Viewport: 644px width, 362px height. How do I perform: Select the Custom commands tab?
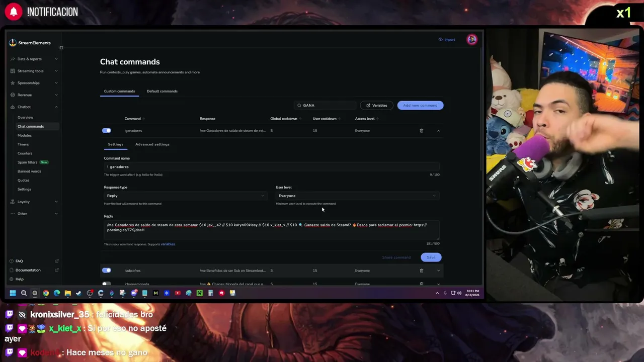[x=119, y=92]
